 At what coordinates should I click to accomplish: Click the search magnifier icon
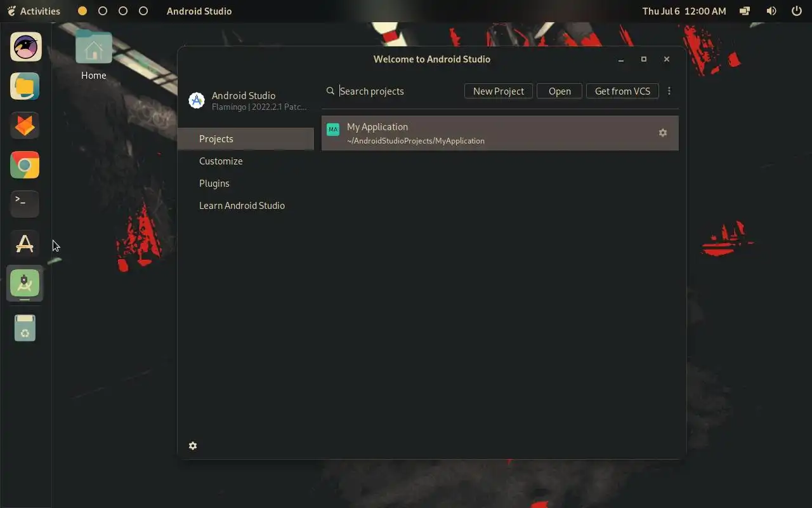click(331, 91)
